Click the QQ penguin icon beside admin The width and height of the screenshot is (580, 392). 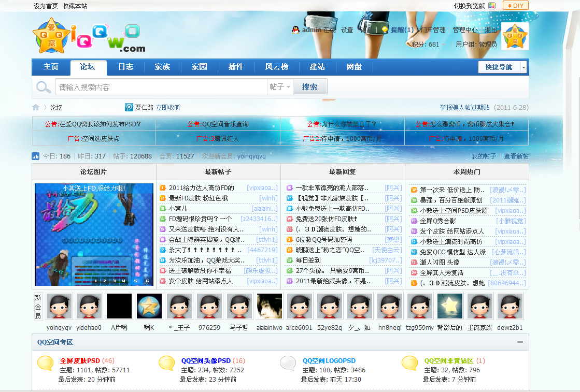coord(295,30)
